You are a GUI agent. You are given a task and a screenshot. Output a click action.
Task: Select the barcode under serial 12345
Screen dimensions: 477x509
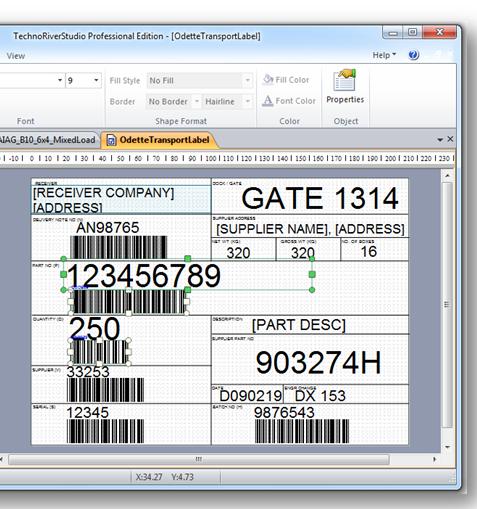pyautogui.click(x=106, y=431)
